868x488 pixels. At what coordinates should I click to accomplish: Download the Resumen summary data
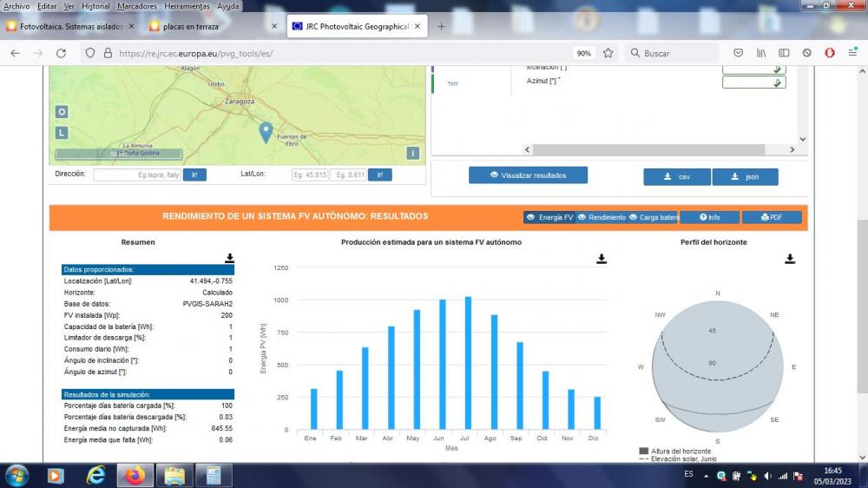(x=229, y=258)
